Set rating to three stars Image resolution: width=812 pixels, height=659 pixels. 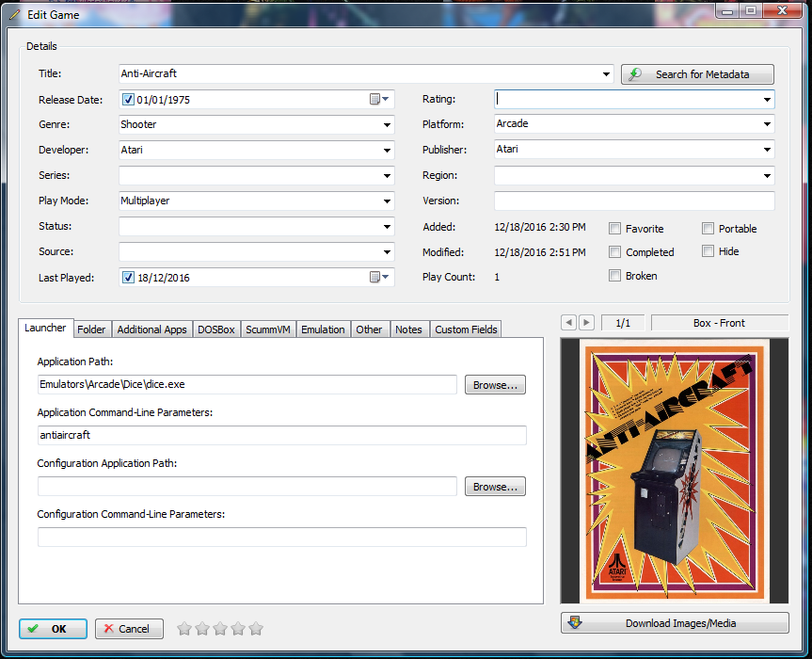pyautogui.click(x=220, y=629)
